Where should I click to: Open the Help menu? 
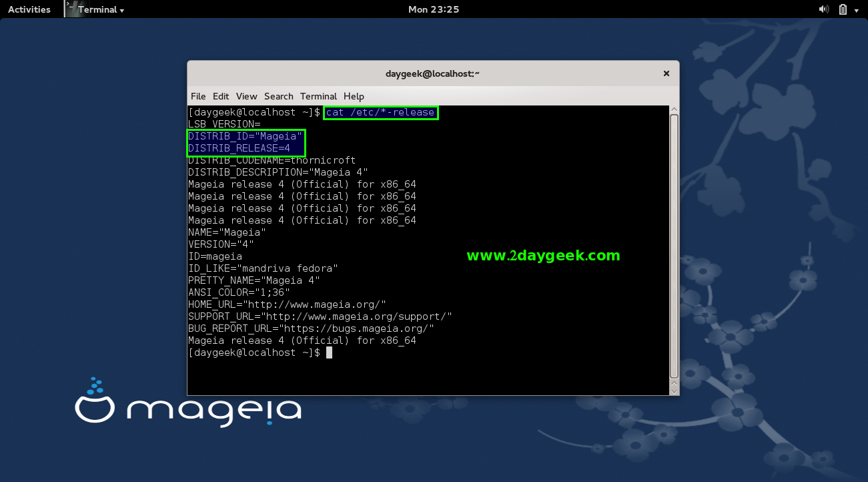click(354, 96)
